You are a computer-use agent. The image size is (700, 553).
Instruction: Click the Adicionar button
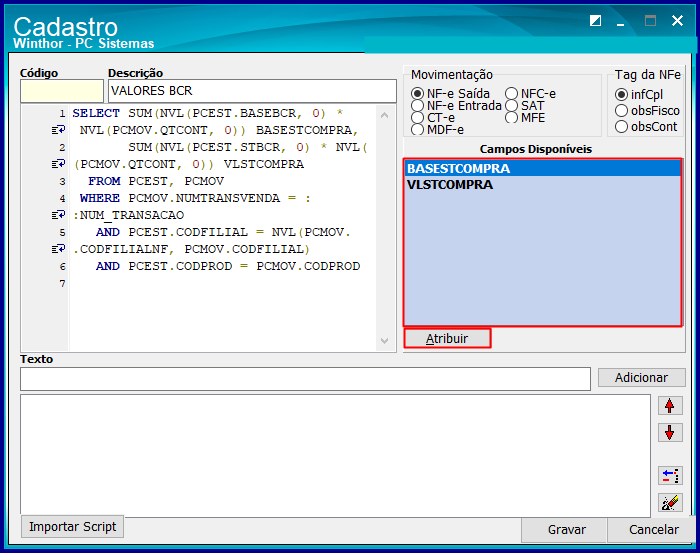click(x=641, y=378)
